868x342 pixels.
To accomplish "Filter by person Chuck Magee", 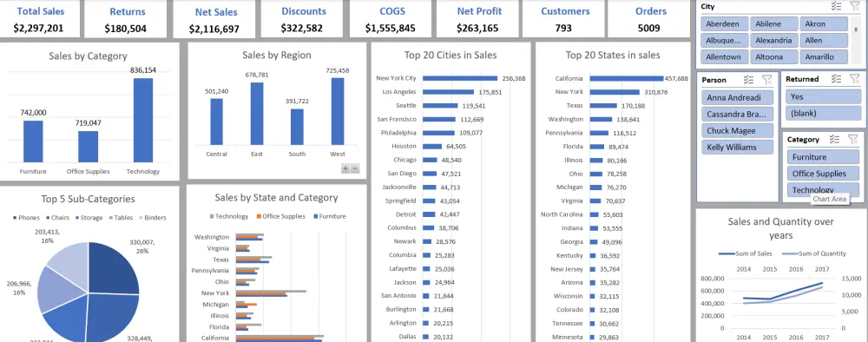I will click(737, 130).
